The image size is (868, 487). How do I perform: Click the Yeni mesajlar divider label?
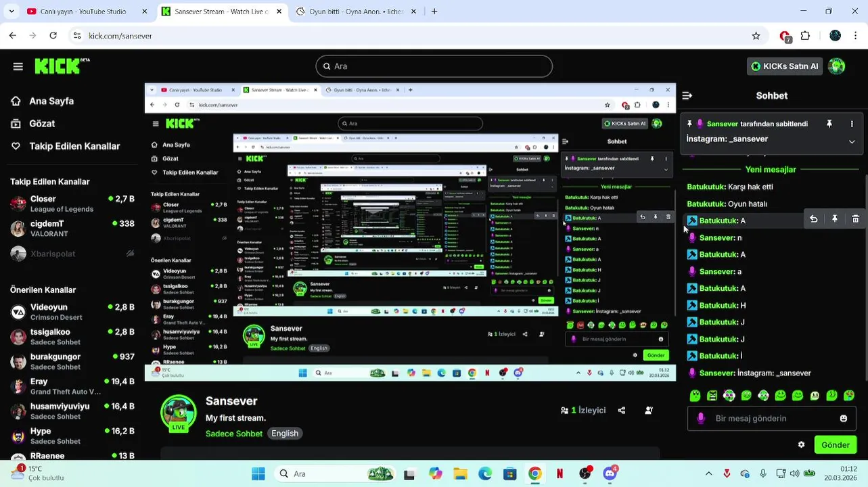[x=771, y=170]
